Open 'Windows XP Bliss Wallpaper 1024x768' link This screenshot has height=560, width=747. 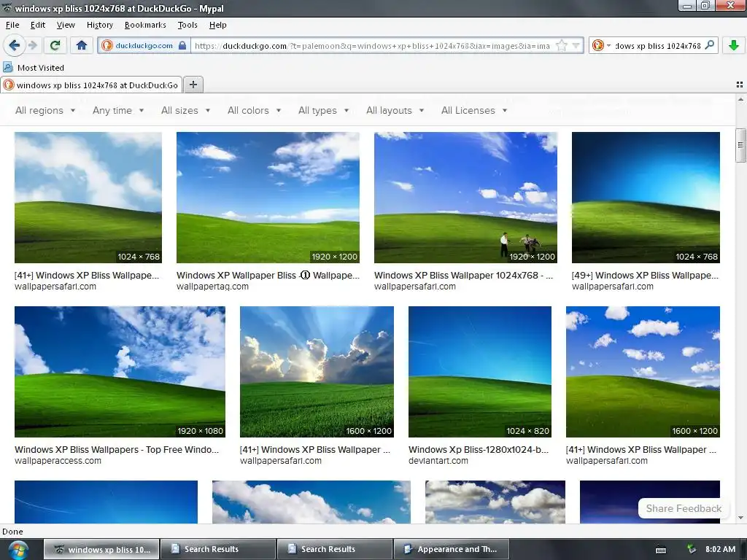click(x=463, y=275)
